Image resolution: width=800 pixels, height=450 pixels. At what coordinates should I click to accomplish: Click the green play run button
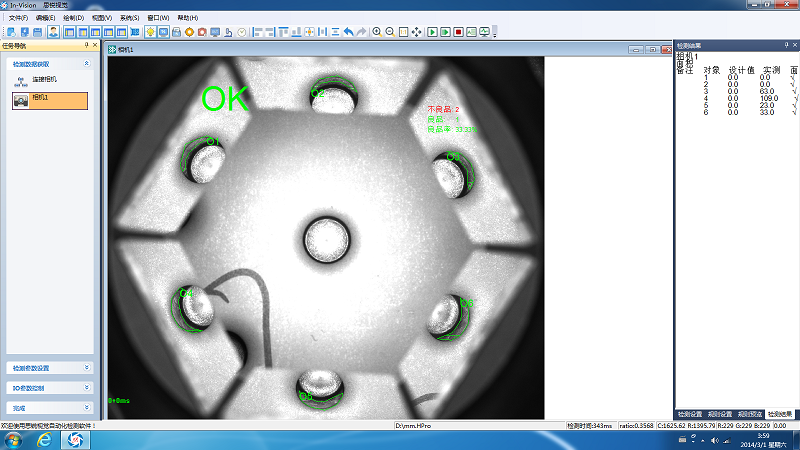pos(432,32)
